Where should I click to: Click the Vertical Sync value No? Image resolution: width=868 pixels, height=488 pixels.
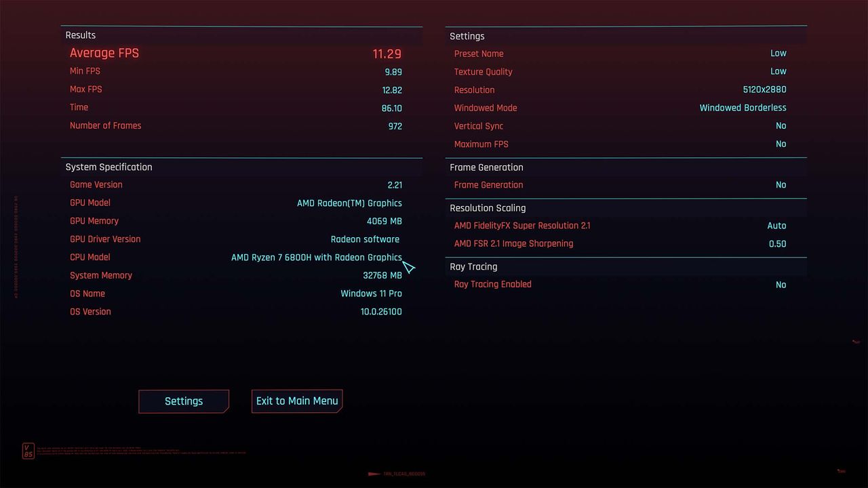tap(781, 126)
